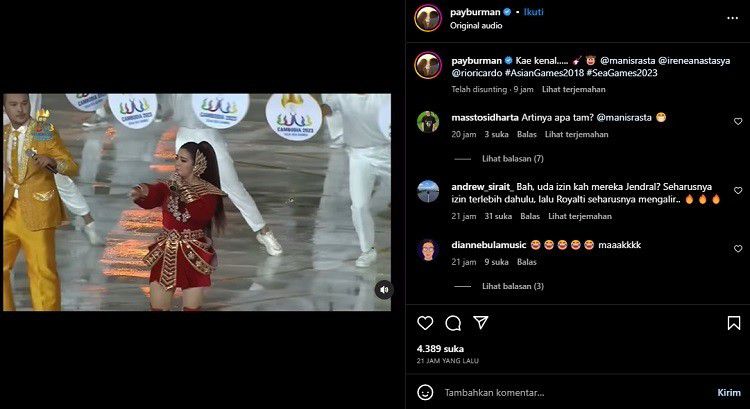The width and height of the screenshot is (750, 409).
Task: Open masstosidharta's avatar
Action: (428, 121)
